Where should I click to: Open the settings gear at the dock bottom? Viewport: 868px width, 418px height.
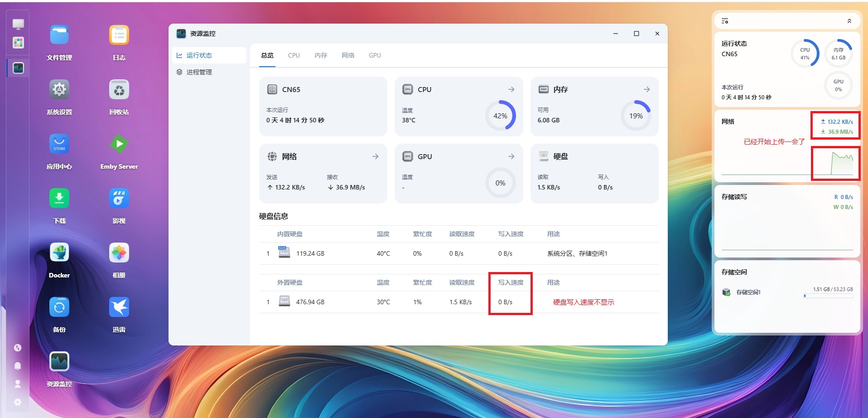coord(18,402)
